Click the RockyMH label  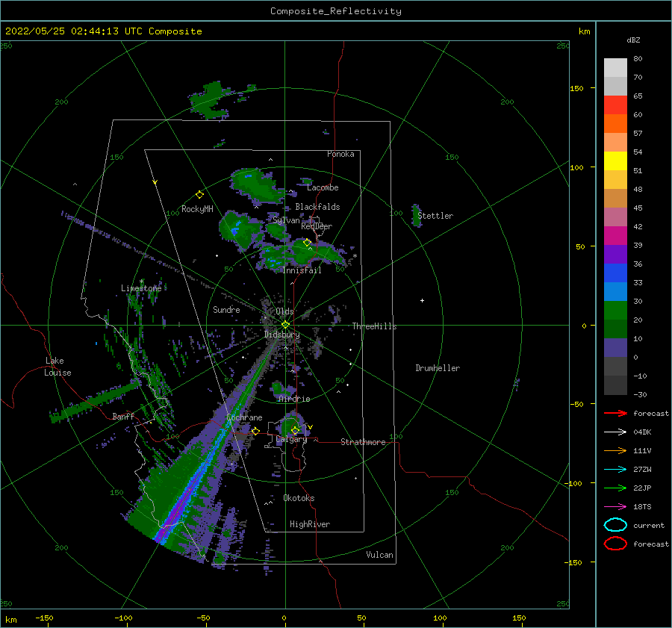point(197,209)
